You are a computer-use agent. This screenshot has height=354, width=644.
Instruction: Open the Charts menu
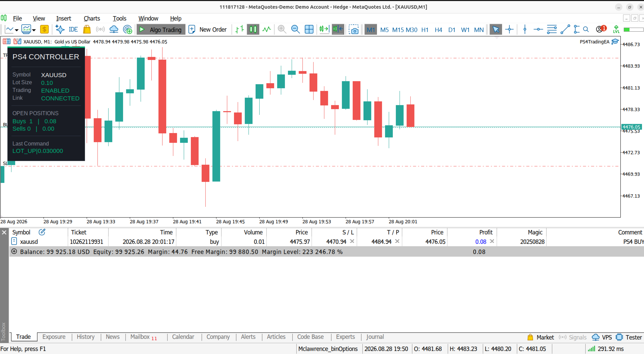tap(92, 19)
